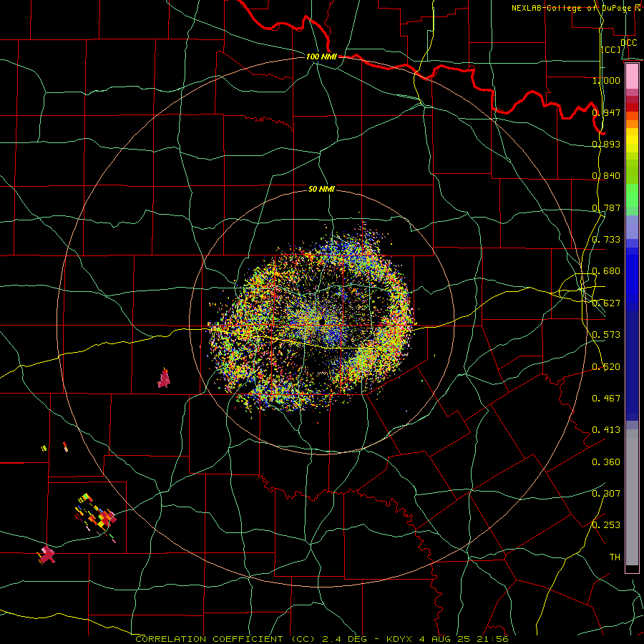Click the TH threshold label
The width and height of the screenshot is (644, 644).
[615, 557]
